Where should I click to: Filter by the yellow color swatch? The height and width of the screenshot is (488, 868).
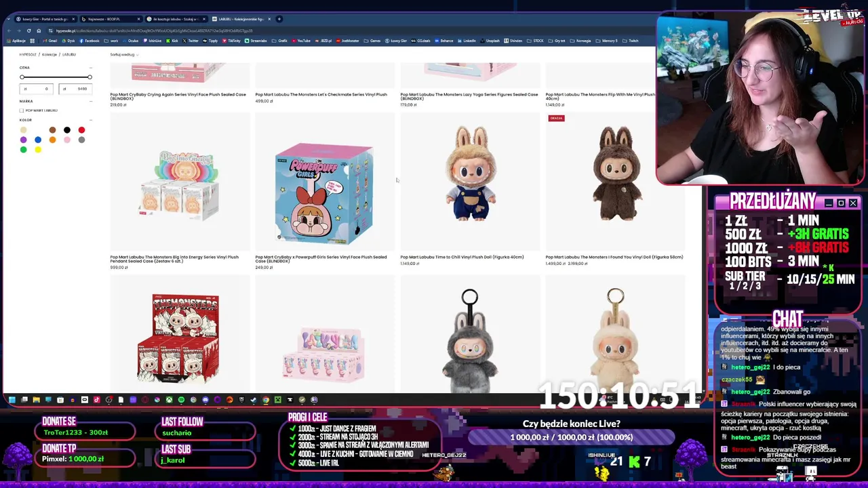click(x=38, y=149)
